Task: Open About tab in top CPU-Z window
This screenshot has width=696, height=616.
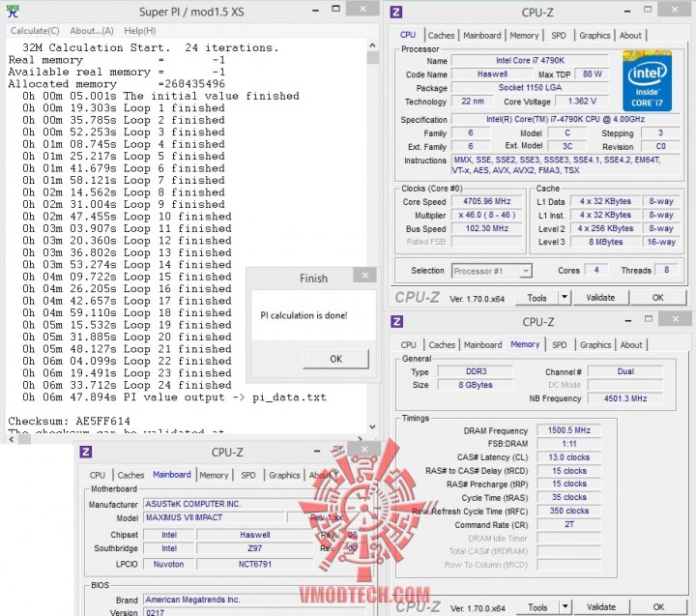Action: 630,35
